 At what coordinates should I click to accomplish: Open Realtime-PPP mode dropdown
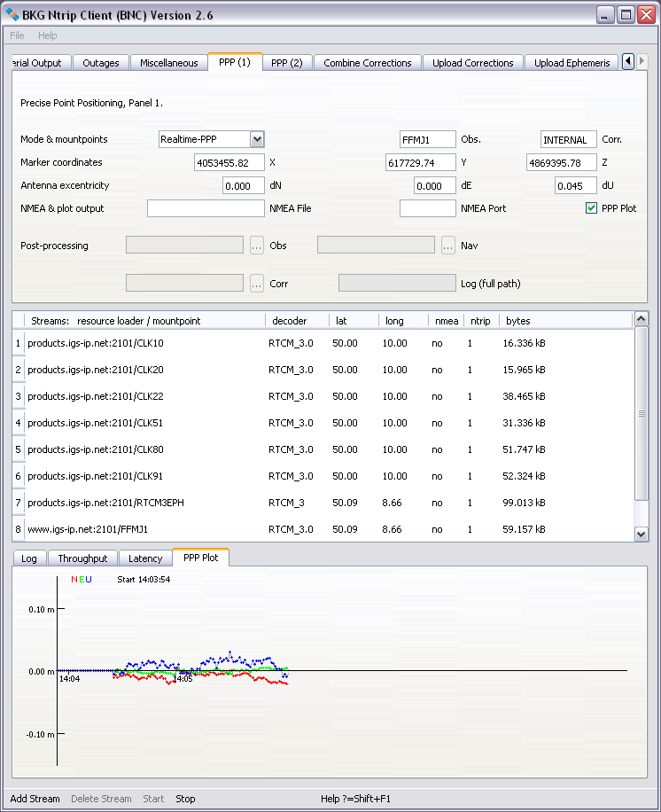coord(257,139)
